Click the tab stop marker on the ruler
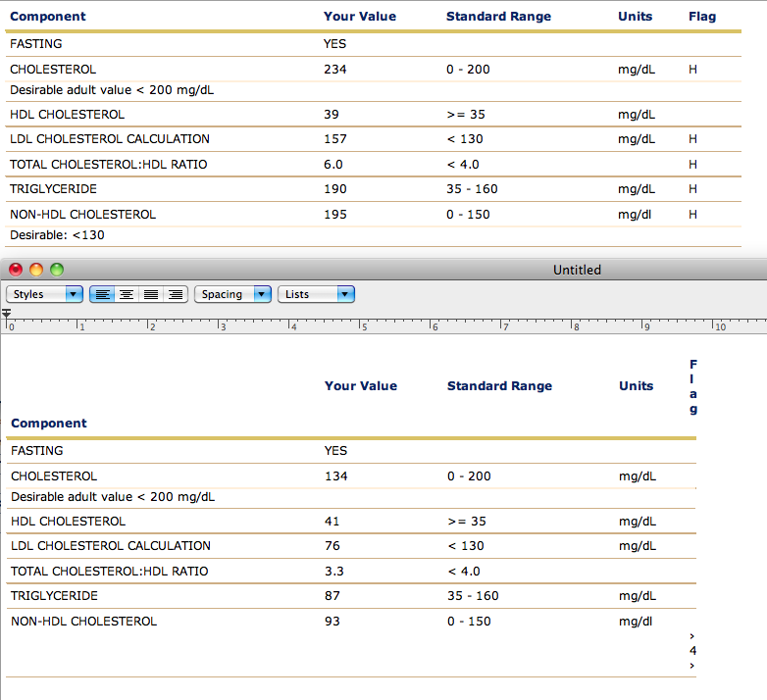 click(6, 314)
